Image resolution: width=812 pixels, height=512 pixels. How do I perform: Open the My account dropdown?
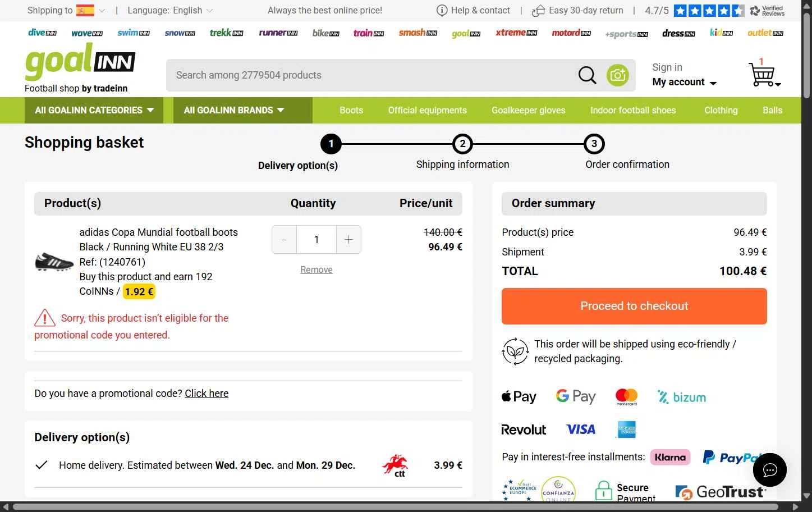click(684, 82)
